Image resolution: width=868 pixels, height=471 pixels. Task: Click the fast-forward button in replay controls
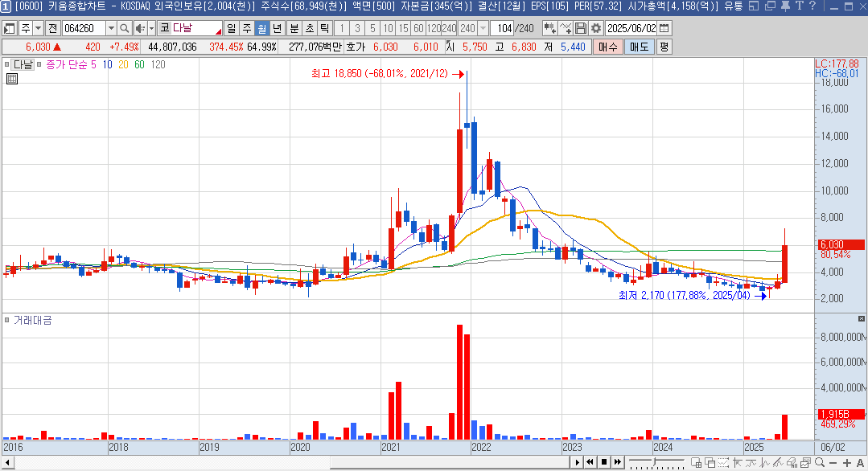click(x=617, y=462)
